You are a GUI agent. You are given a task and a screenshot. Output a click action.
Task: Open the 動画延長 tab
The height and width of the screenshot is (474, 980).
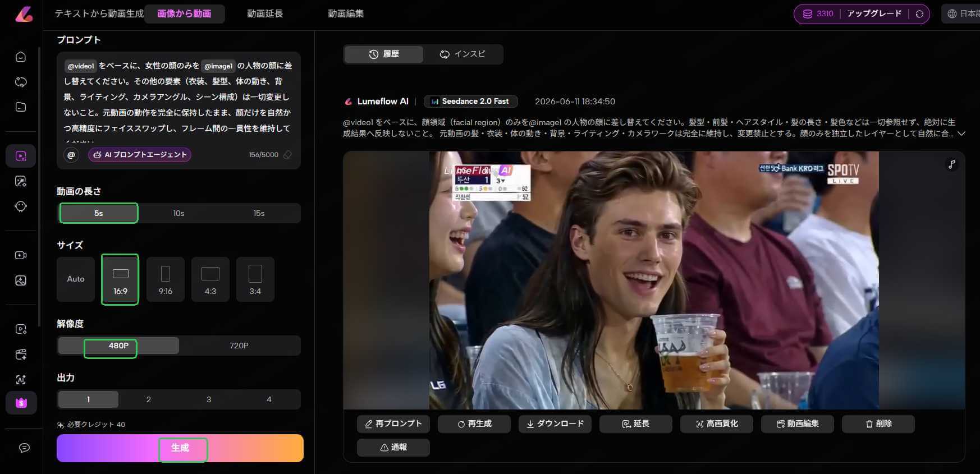[265, 13]
